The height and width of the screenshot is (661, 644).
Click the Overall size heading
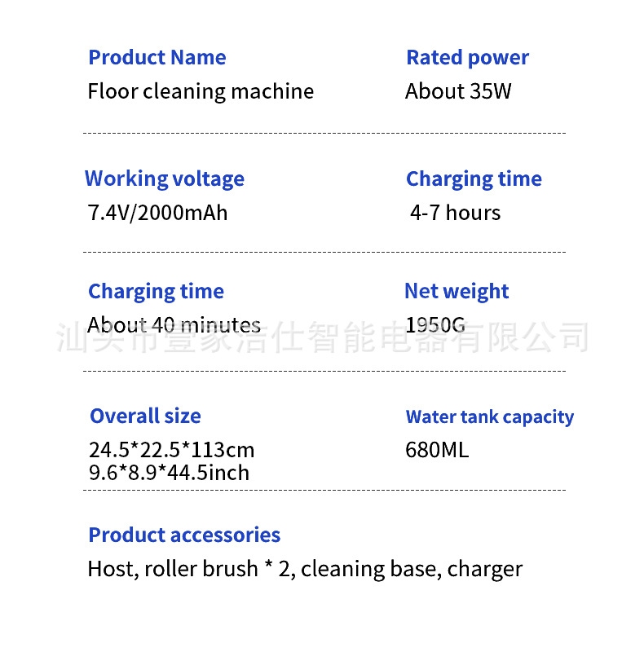coord(145,416)
